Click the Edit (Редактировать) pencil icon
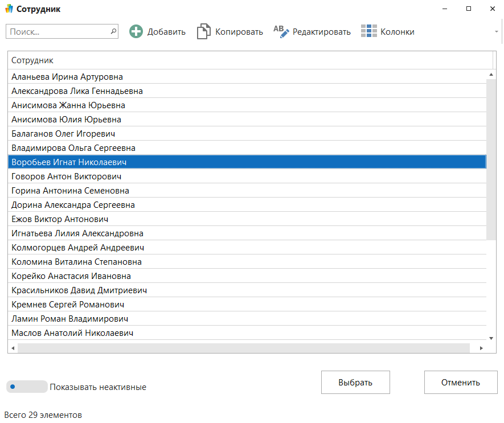 (x=281, y=31)
